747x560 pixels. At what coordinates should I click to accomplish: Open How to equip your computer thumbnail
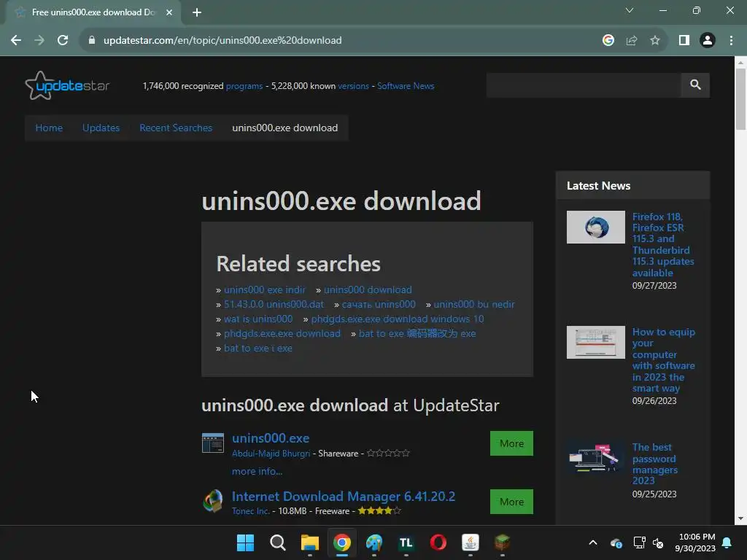[x=595, y=343]
